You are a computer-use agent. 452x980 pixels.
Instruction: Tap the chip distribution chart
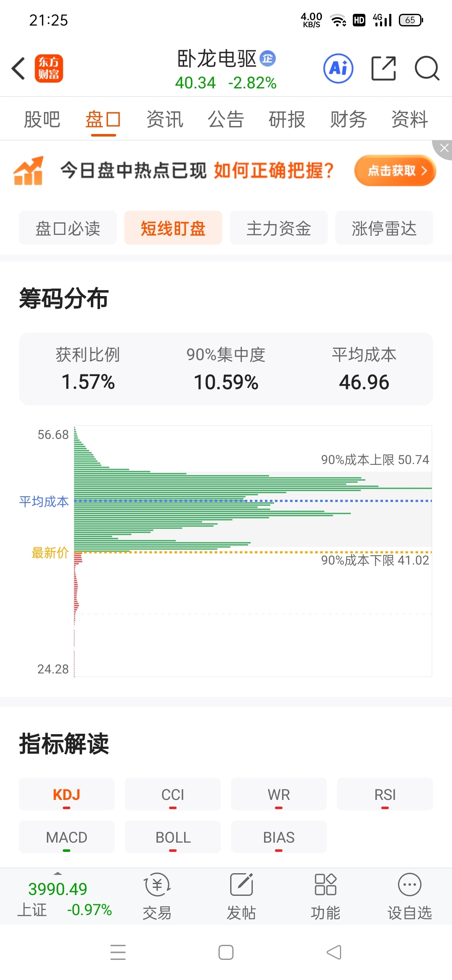click(253, 551)
